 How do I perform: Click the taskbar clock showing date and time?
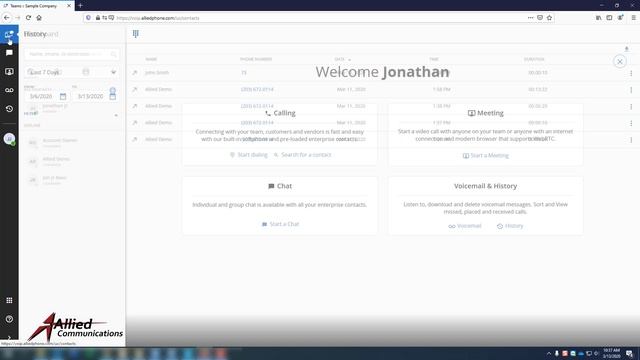coord(611,353)
